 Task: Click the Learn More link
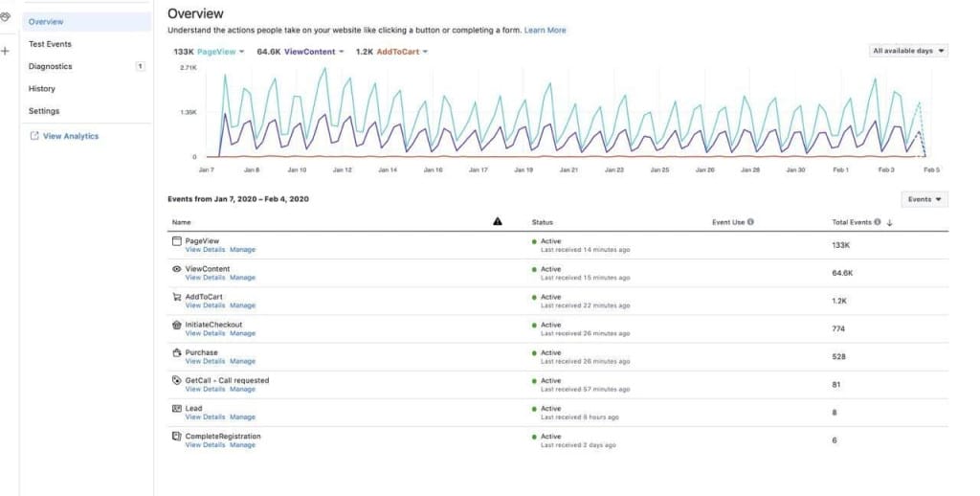(x=545, y=31)
